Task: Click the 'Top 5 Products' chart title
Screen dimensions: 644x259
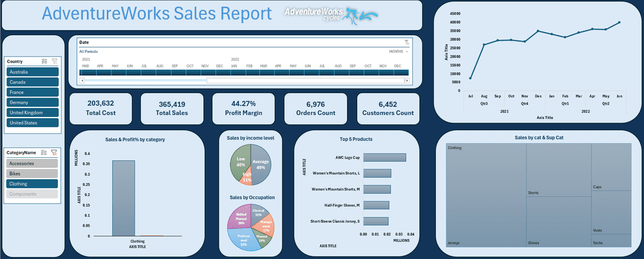Action: point(356,139)
